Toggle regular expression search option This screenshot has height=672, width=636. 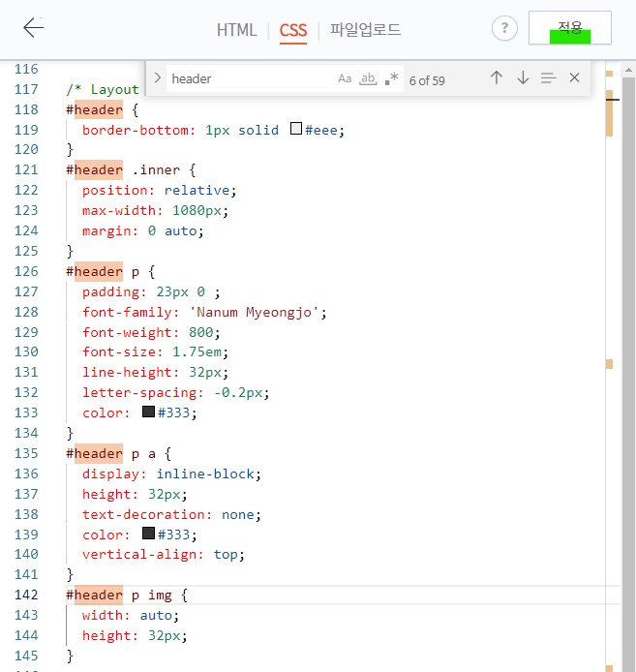click(392, 78)
